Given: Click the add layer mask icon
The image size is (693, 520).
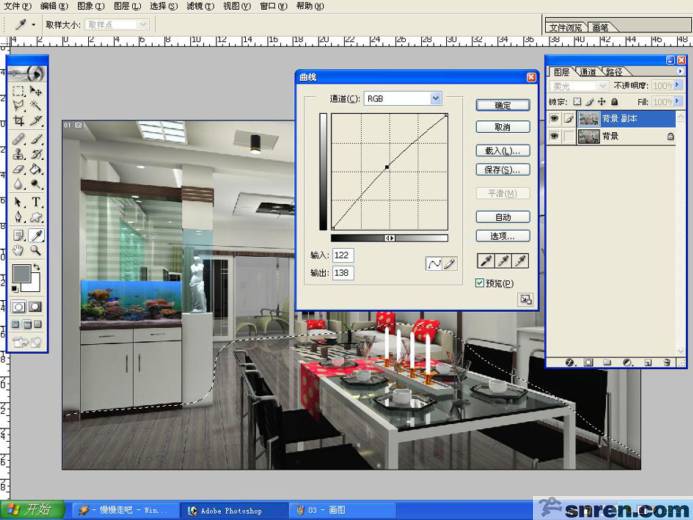Looking at the screenshot, I should 588,362.
